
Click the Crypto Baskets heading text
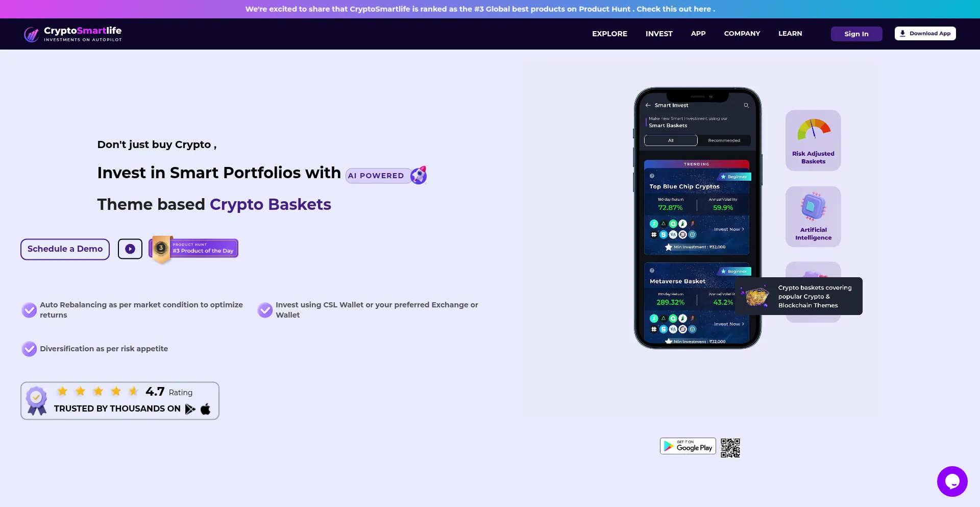[271, 204]
